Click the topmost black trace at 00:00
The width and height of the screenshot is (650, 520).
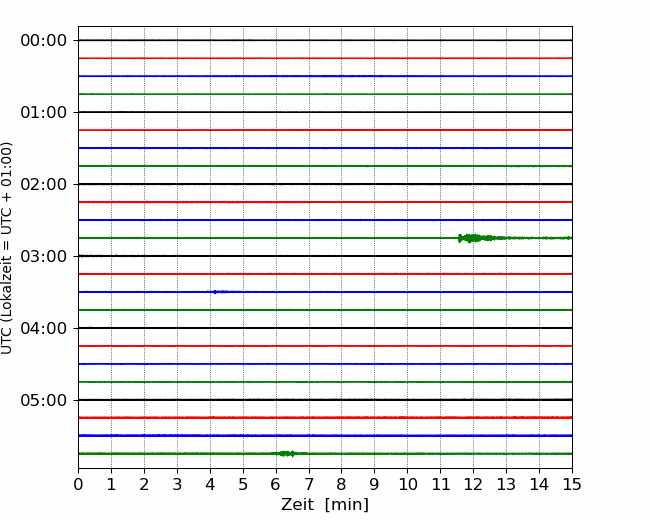point(325,40)
